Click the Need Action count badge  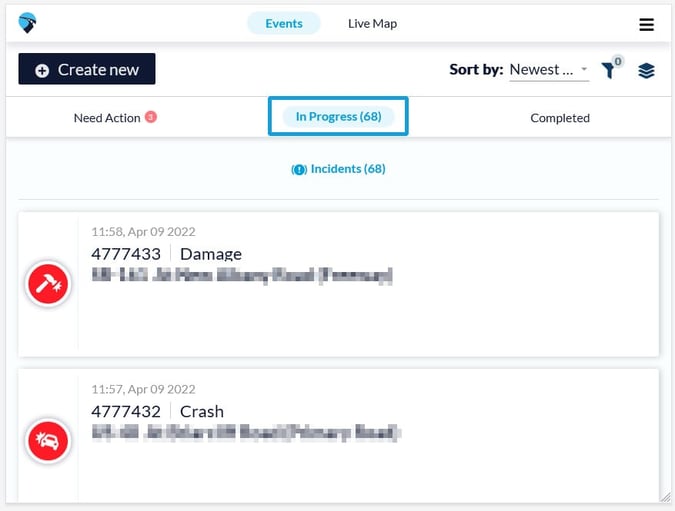coord(151,117)
